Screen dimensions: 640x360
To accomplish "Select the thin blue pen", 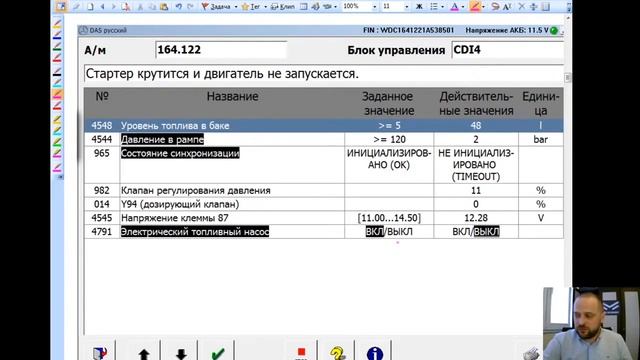I will pyautogui.click(x=57, y=35).
